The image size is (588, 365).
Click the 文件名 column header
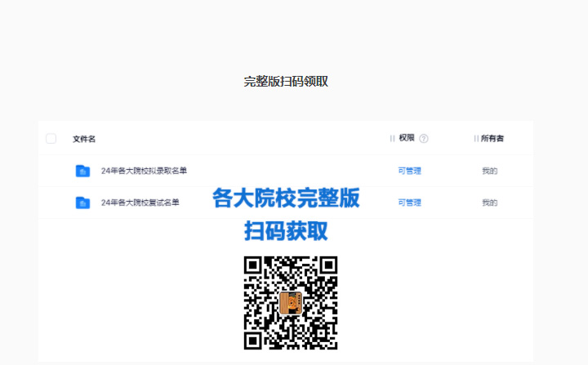(84, 139)
